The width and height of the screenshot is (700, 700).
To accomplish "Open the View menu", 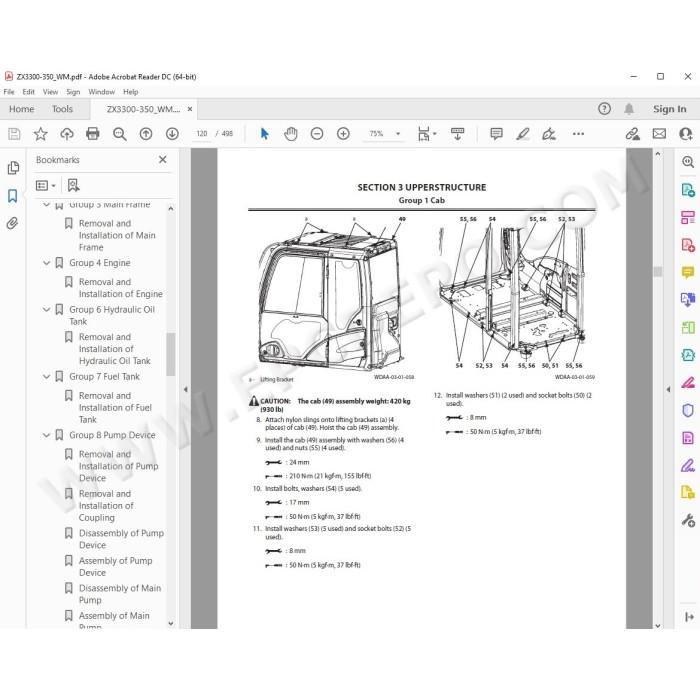I will 50,92.
